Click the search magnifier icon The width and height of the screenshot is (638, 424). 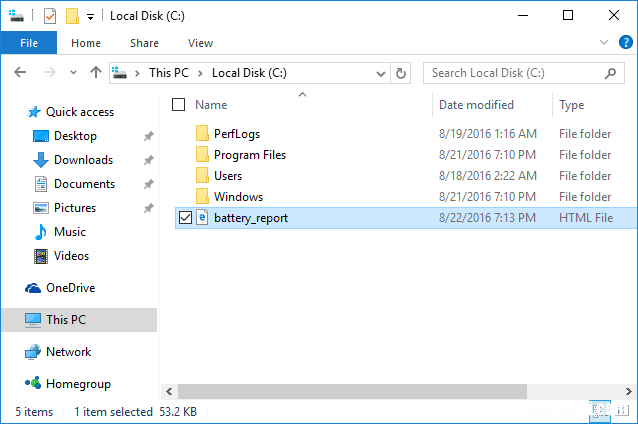pyautogui.click(x=610, y=74)
